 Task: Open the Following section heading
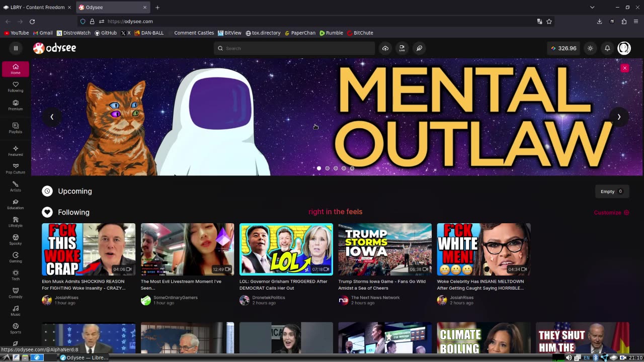point(73,212)
